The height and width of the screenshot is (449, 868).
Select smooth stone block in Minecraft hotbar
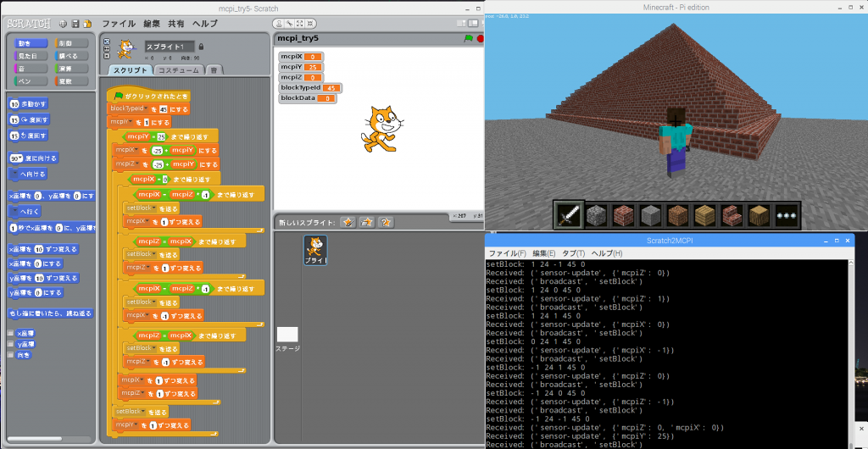tap(650, 214)
